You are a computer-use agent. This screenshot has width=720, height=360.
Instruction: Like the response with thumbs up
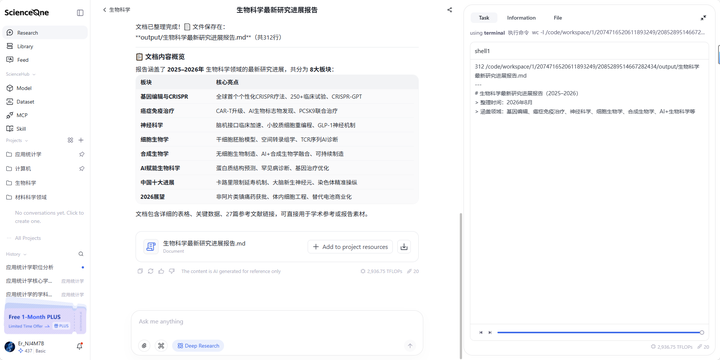[161, 271]
